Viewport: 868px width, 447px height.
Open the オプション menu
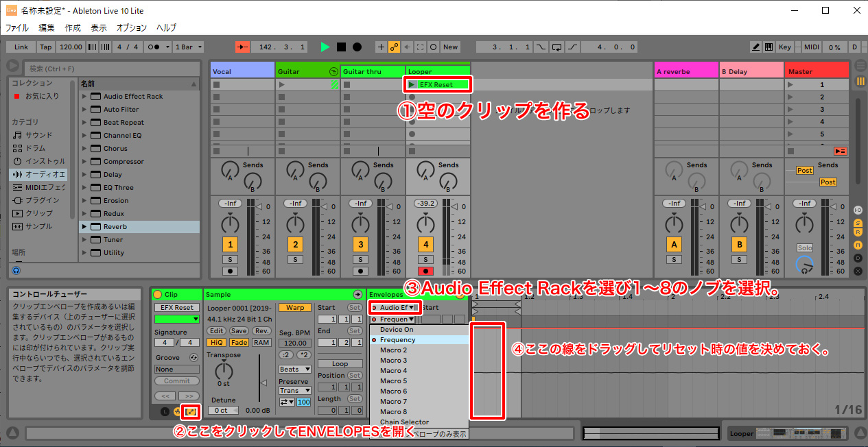pyautogui.click(x=131, y=28)
